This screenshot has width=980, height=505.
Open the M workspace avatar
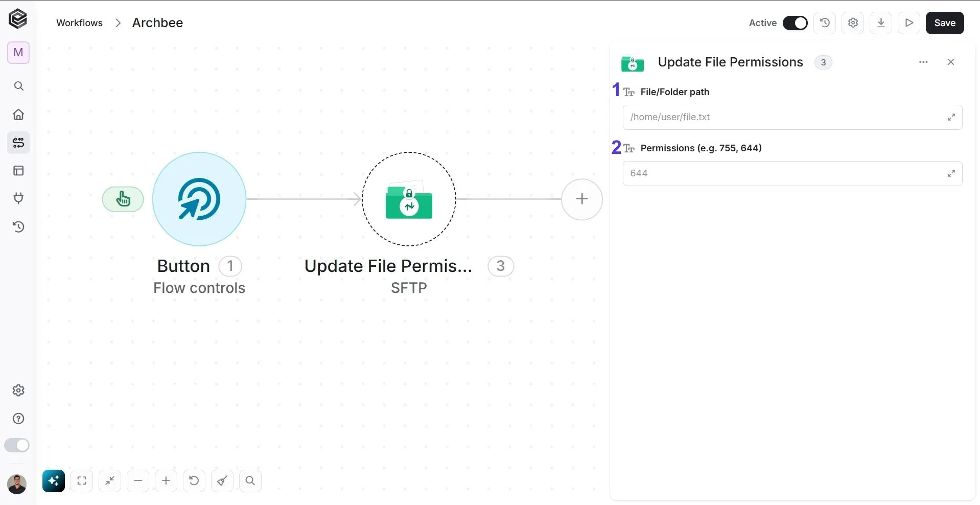click(x=18, y=53)
